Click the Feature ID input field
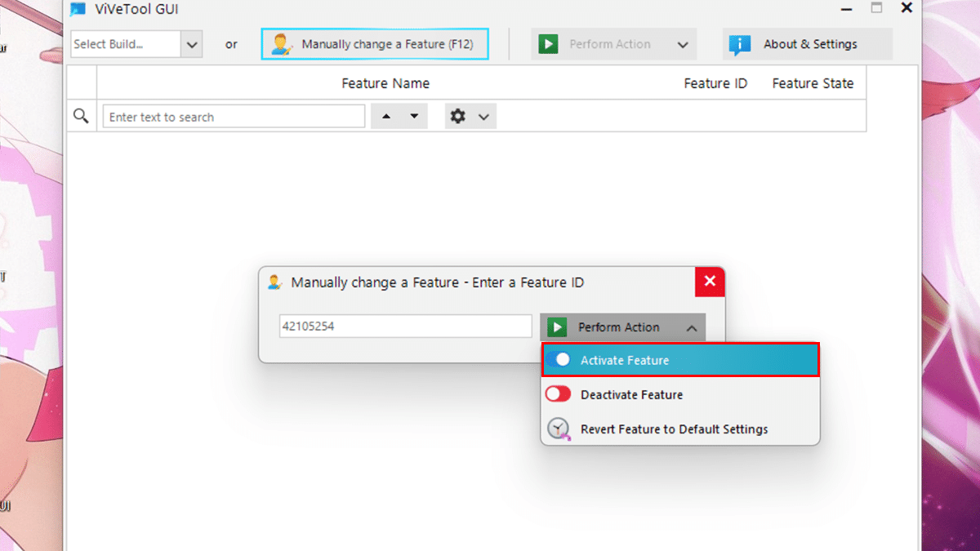 (405, 327)
